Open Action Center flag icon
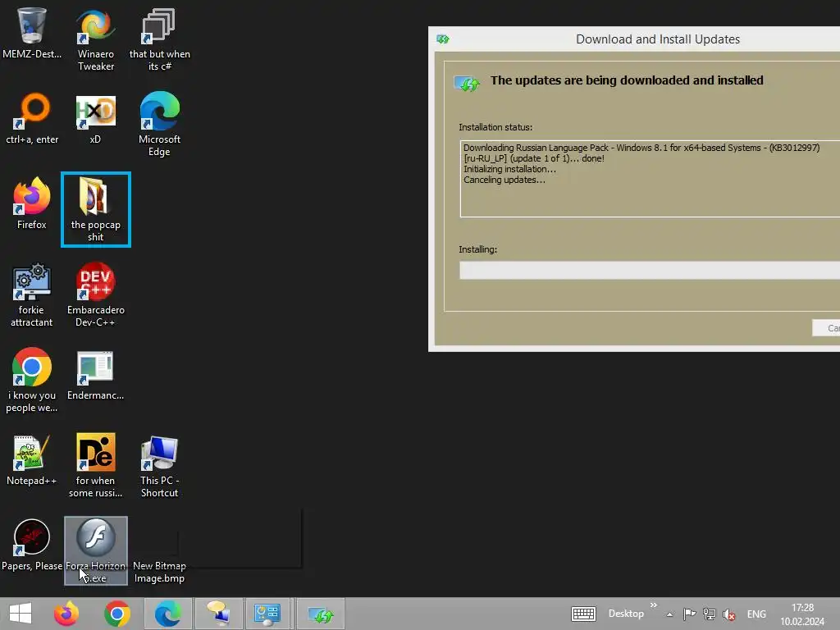This screenshot has height=630, width=840. pyautogui.click(x=689, y=614)
